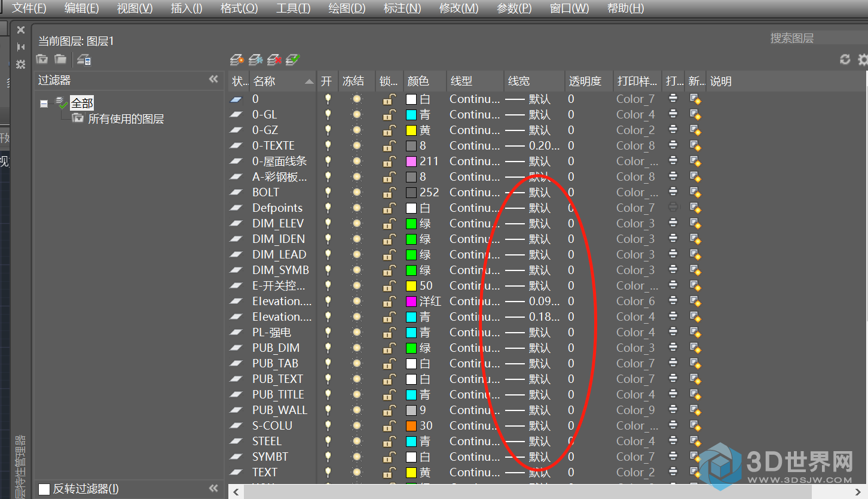The height and width of the screenshot is (499, 868).
Task: Toggle lock icon for STEEL layer
Action: point(389,441)
